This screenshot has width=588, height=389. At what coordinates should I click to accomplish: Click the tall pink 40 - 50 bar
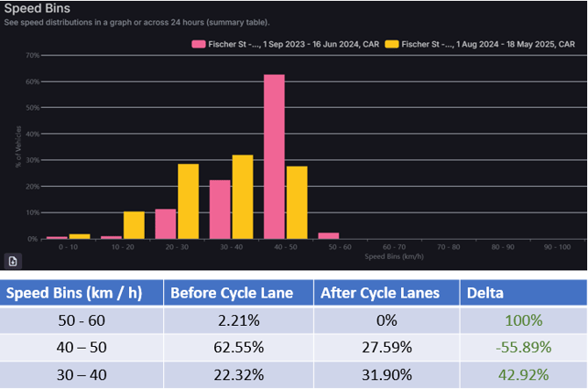pyautogui.click(x=274, y=156)
